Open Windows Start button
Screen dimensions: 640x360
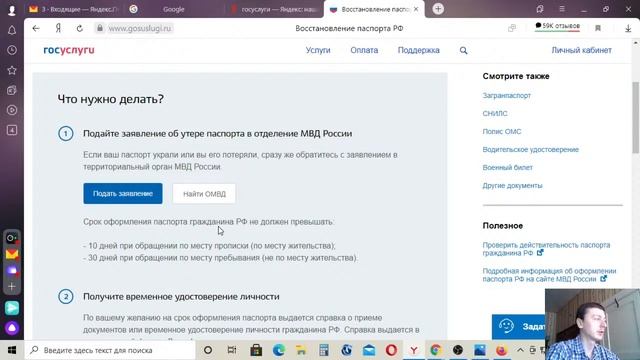click(12, 350)
